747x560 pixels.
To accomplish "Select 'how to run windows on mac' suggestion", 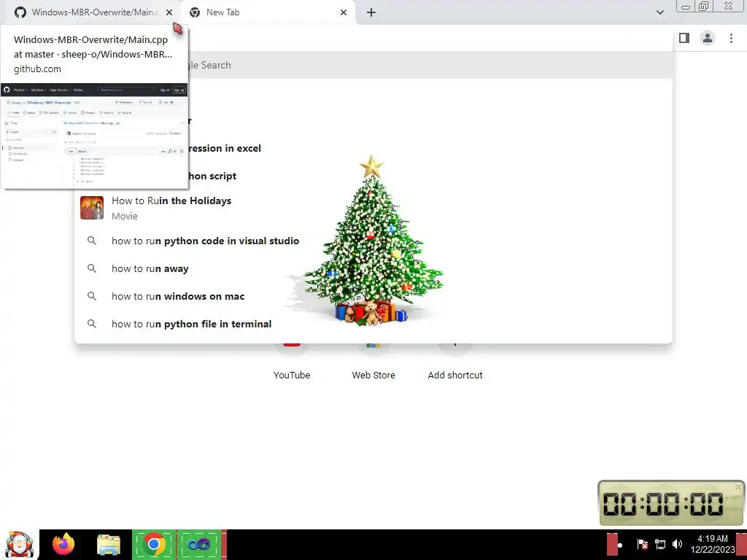I will (x=373, y=296).
